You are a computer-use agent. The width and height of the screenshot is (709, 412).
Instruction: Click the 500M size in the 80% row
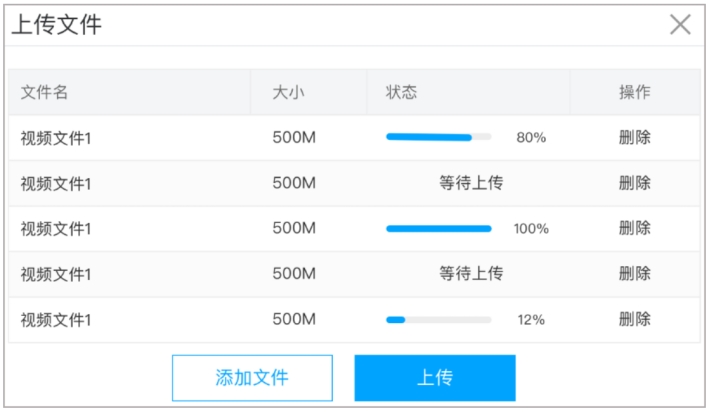(x=294, y=137)
